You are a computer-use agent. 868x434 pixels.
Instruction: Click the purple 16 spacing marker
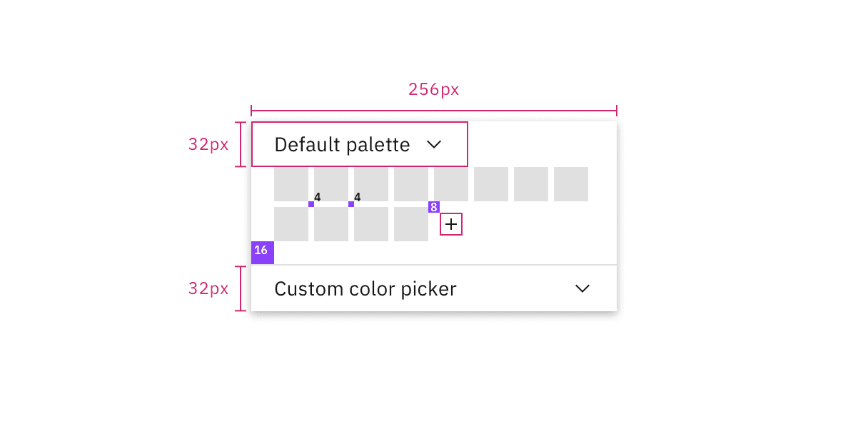(263, 253)
